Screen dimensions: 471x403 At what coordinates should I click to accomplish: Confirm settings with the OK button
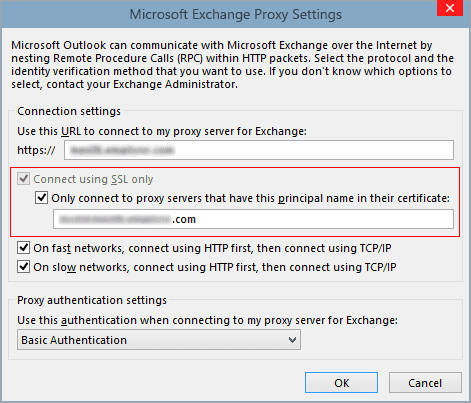click(x=341, y=383)
